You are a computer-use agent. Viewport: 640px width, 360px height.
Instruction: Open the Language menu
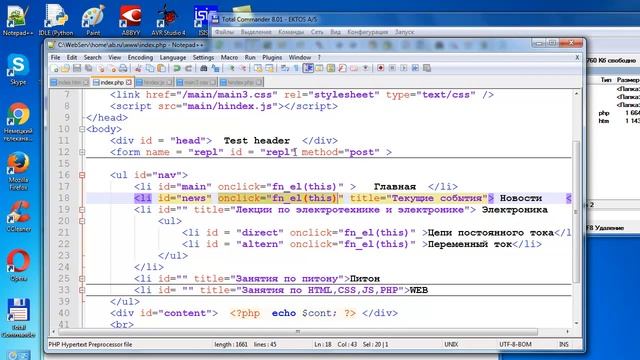(173, 58)
